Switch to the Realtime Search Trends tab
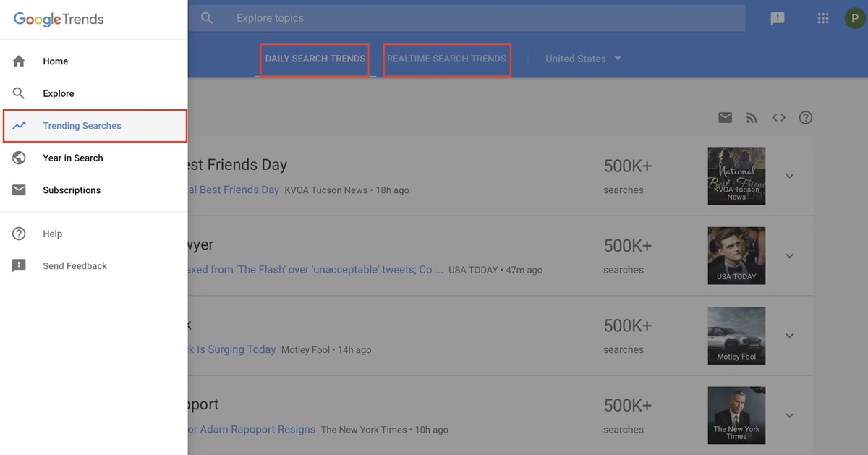The image size is (868, 455). (446, 59)
